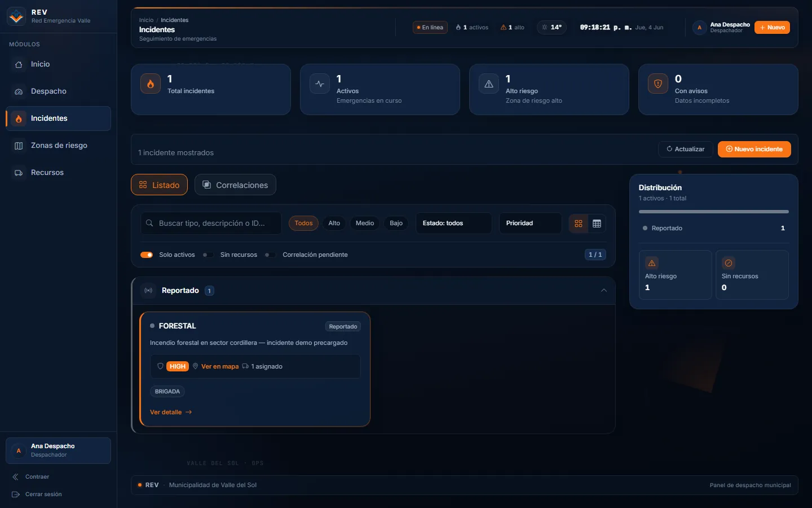The image size is (812, 508).
Task: Click Ver en mapa link
Action: [x=220, y=366]
